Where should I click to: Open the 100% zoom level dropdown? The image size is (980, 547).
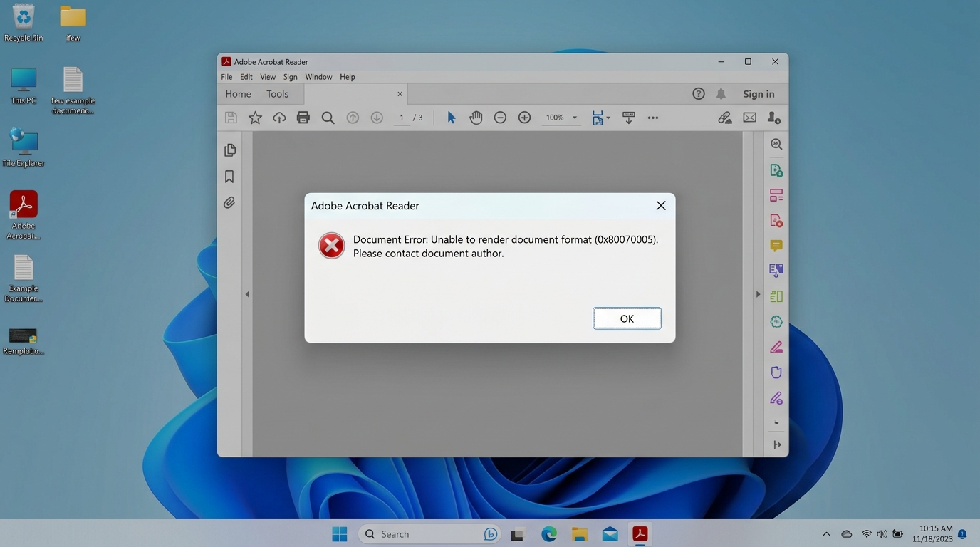pyautogui.click(x=561, y=118)
